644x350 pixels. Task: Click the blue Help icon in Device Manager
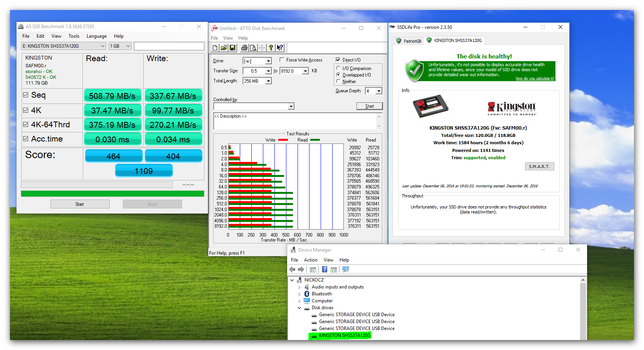pos(325,270)
